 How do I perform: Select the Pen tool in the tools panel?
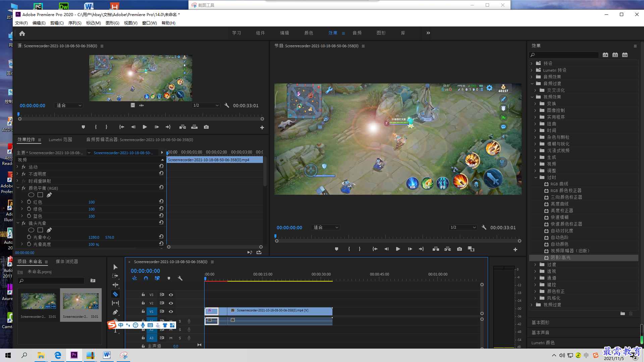(x=115, y=312)
